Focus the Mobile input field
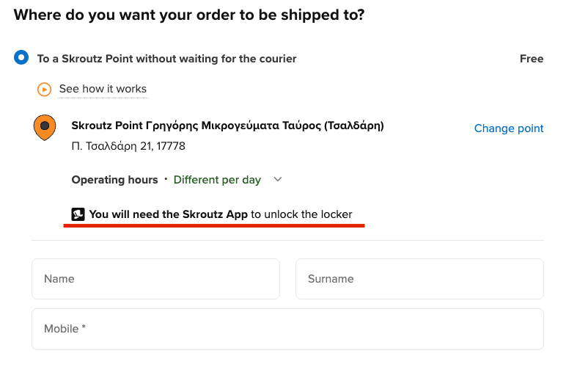Image resolution: width=588 pixels, height=378 pixels. (x=287, y=330)
